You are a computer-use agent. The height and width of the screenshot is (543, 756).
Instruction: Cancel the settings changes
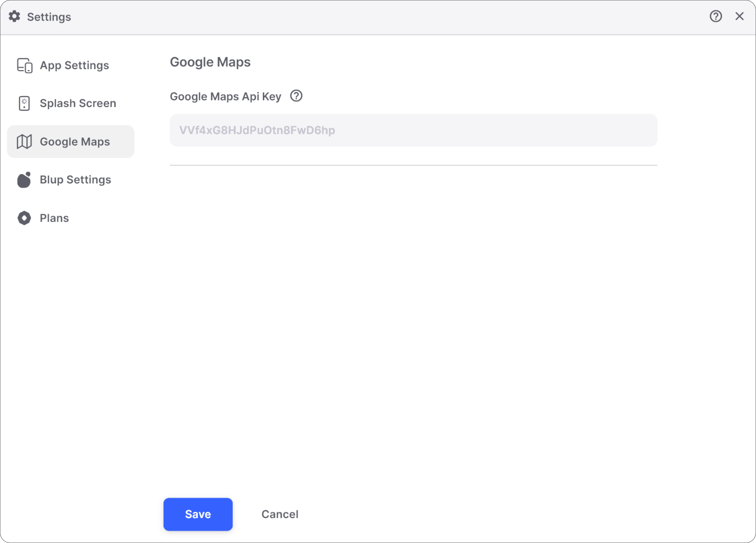tap(280, 514)
